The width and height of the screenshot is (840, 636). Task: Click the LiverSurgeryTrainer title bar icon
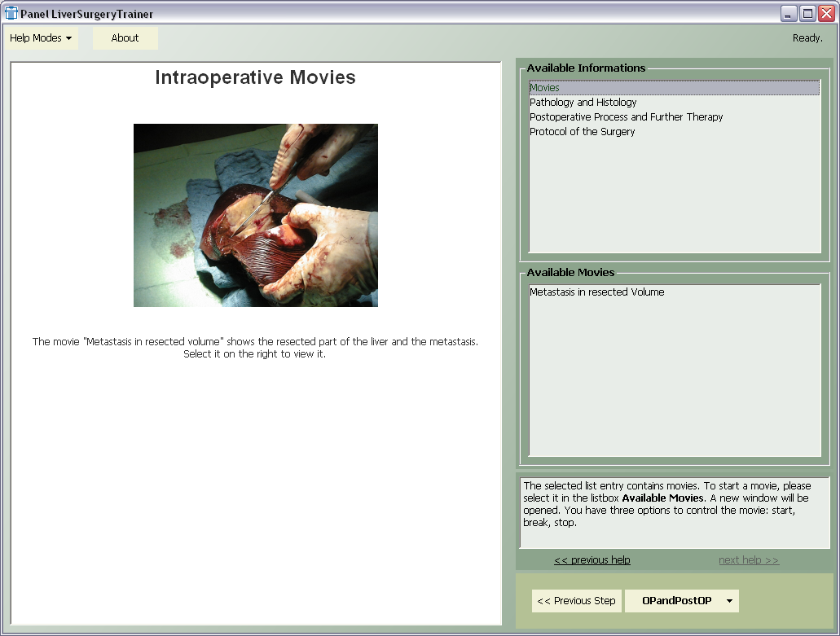click(11, 13)
